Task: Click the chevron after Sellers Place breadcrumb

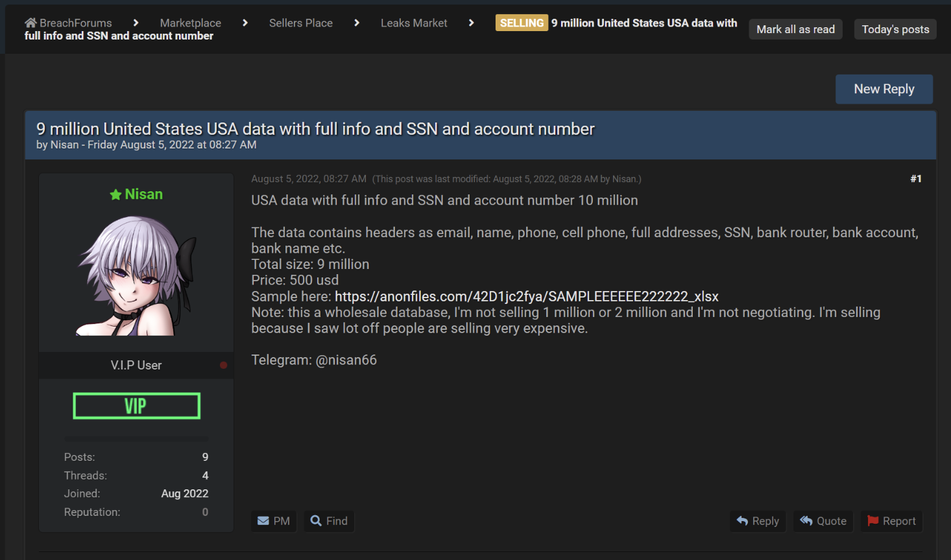Action: pyautogui.click(x=356, y=23)
